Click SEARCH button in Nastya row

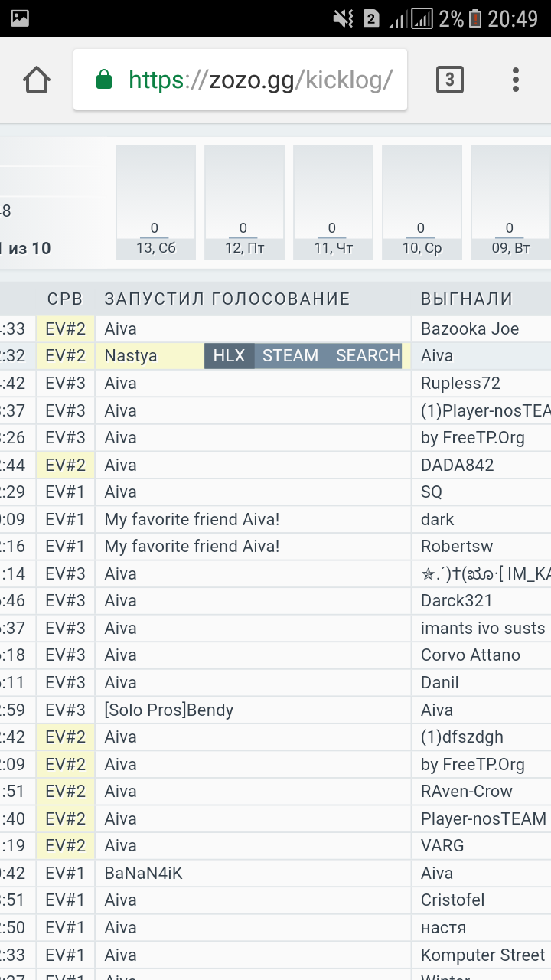368,356
